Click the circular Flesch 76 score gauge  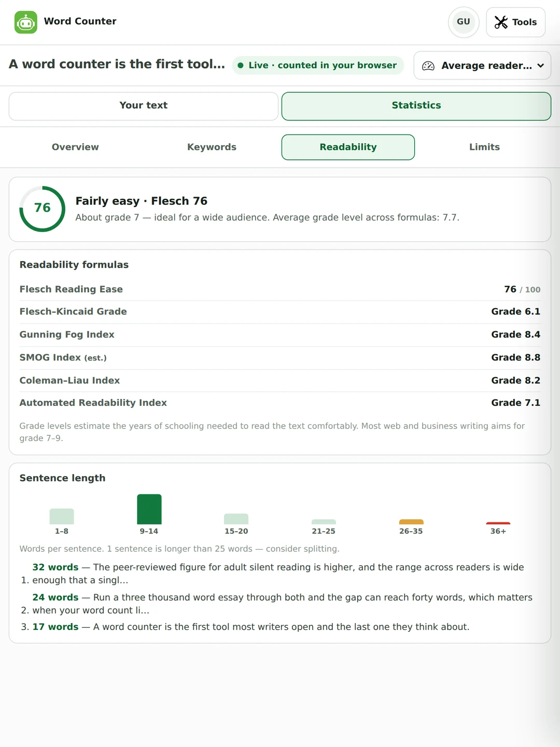[x=43, y=209]
